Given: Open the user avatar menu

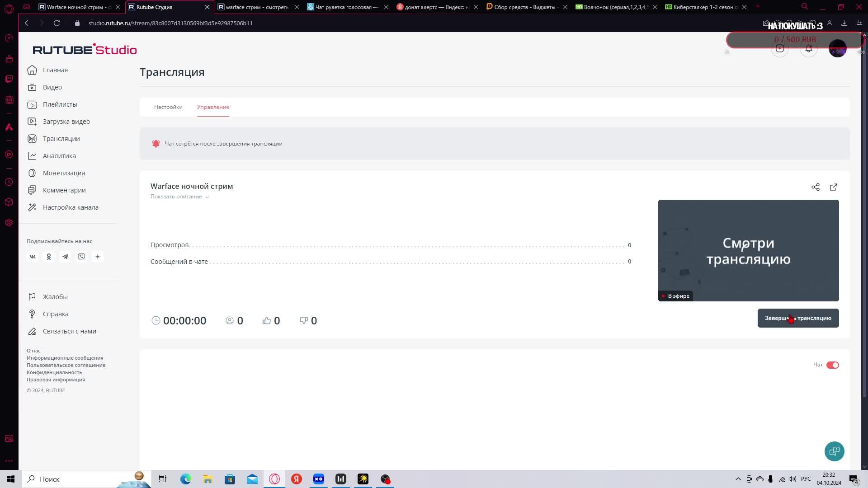Looking at the screenshot, I should [x=837, y=48].
